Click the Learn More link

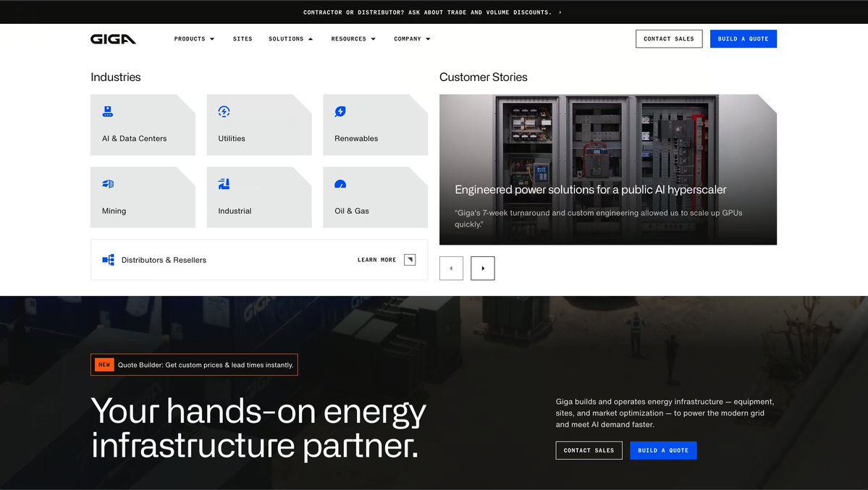click(376, 260)
